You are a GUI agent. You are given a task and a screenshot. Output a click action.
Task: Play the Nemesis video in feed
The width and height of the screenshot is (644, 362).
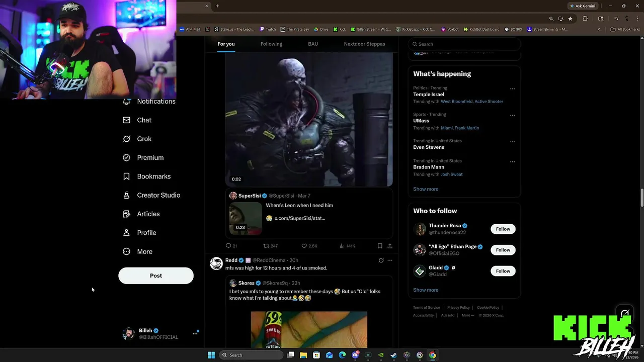[x=309, y=119]
